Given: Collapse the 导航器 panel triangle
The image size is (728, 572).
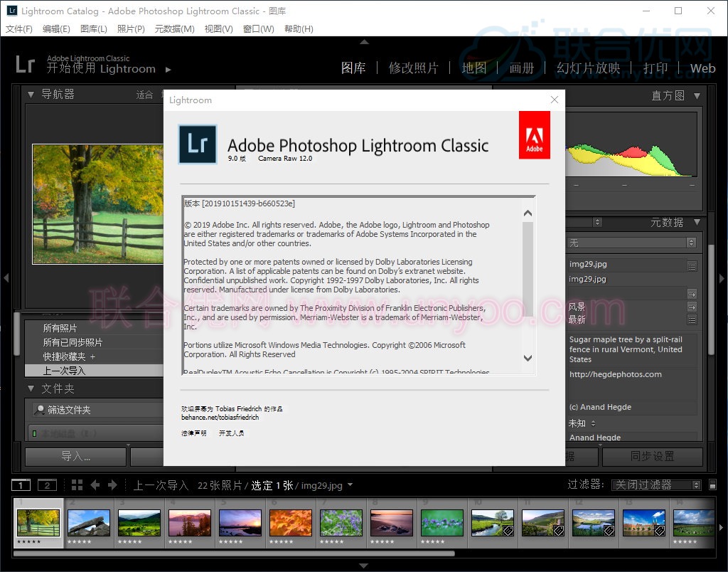Looking at the screenshot, I should click(x=31, y=95).
